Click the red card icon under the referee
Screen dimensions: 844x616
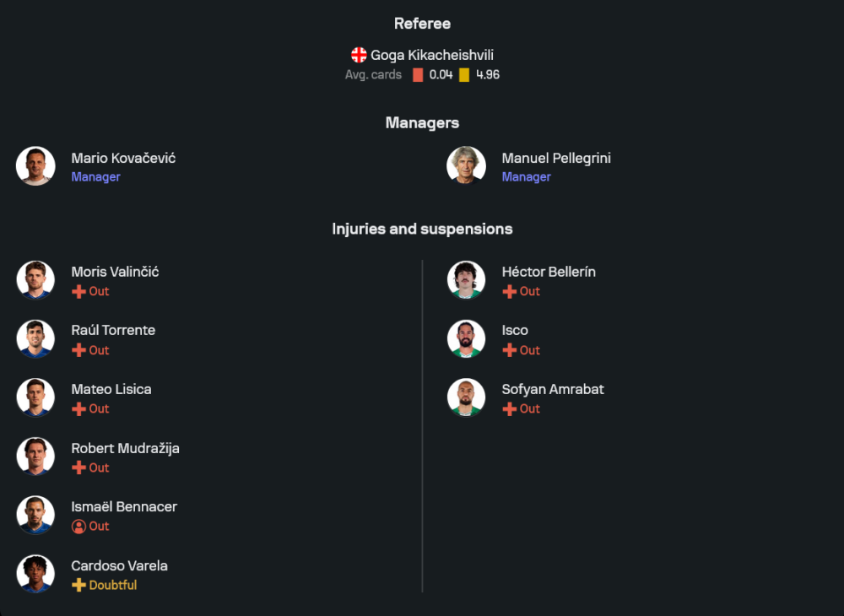(418, 75)
